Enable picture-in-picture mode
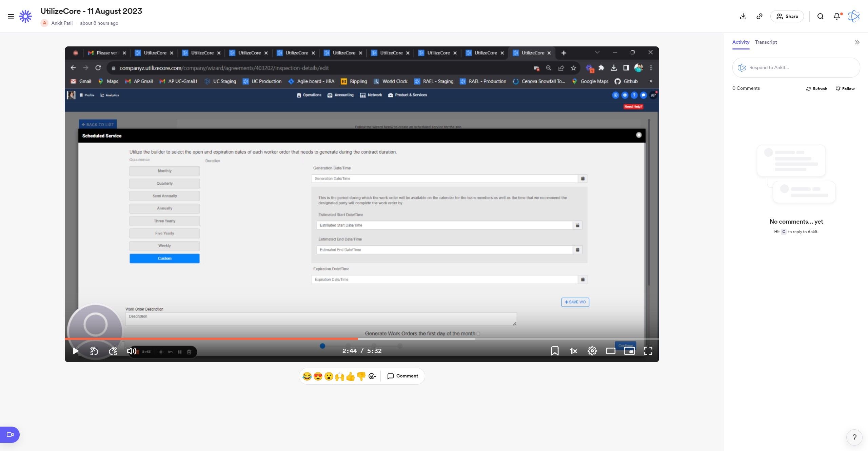This screenshot has width=868, height=451. [x=629, y=351]
